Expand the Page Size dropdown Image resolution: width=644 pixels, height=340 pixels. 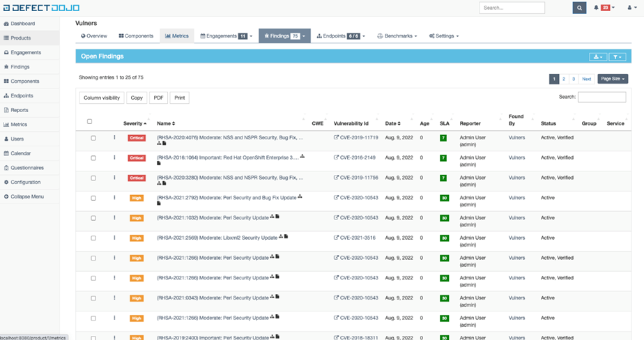[x=613, y=79]
